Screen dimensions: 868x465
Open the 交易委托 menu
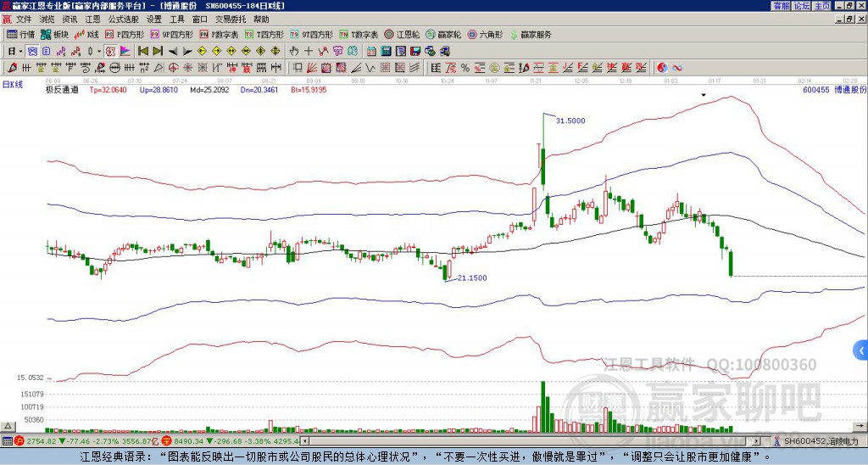point(231,20)
